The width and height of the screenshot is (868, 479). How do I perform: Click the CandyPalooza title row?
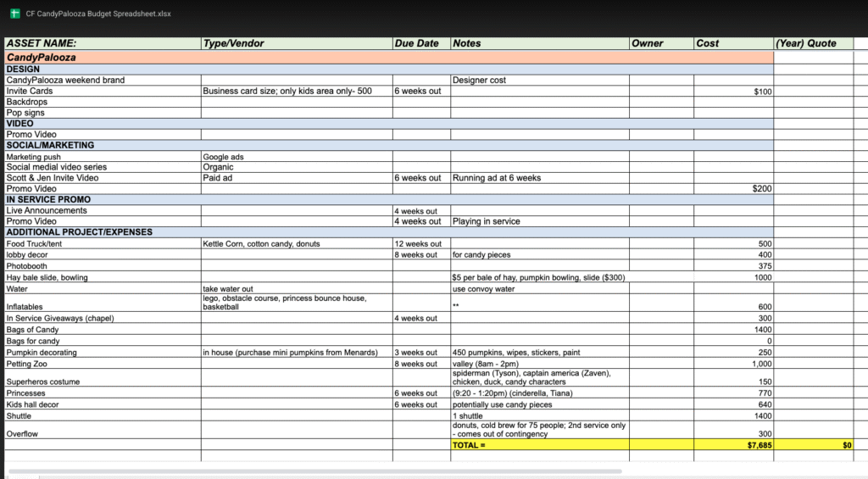tap(388, 57)
